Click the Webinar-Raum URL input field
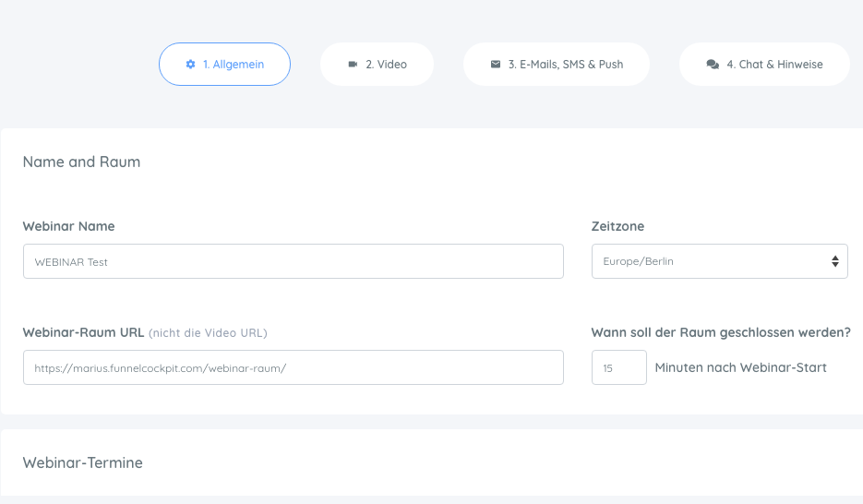This screenshot has width=863, height=504. 294,367
